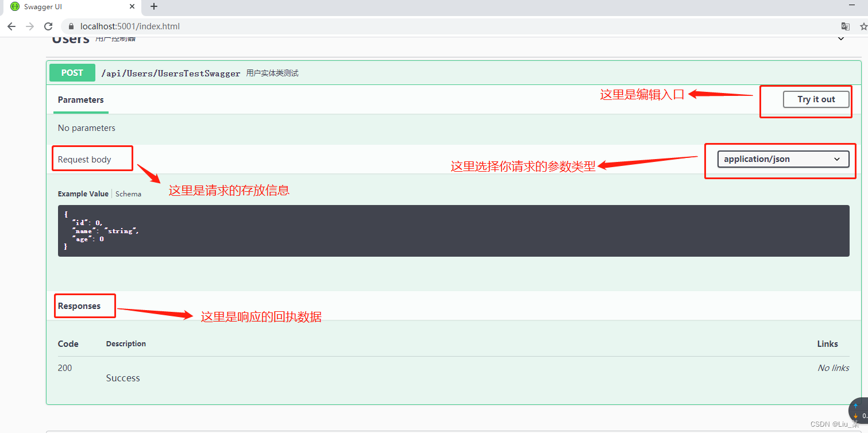Collapse the Users controller section chevron

click(841, 38)
